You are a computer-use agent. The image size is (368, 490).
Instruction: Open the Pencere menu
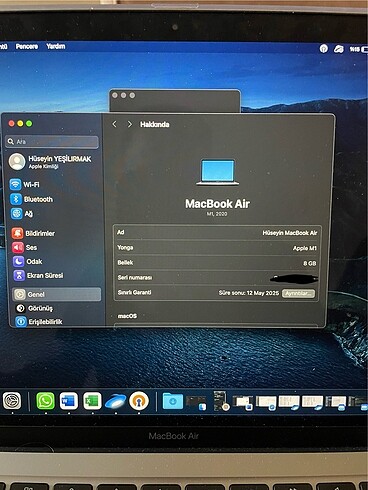[27, 46]
